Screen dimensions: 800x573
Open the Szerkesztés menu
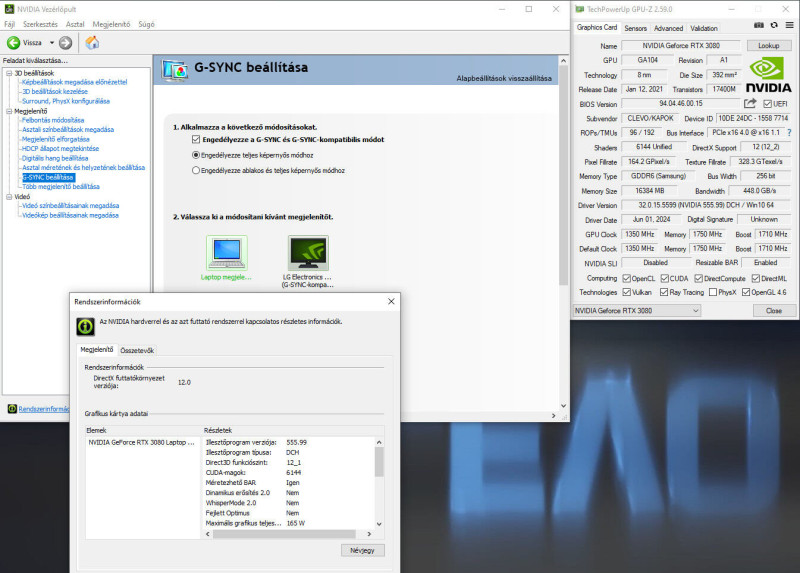point(40,24)
